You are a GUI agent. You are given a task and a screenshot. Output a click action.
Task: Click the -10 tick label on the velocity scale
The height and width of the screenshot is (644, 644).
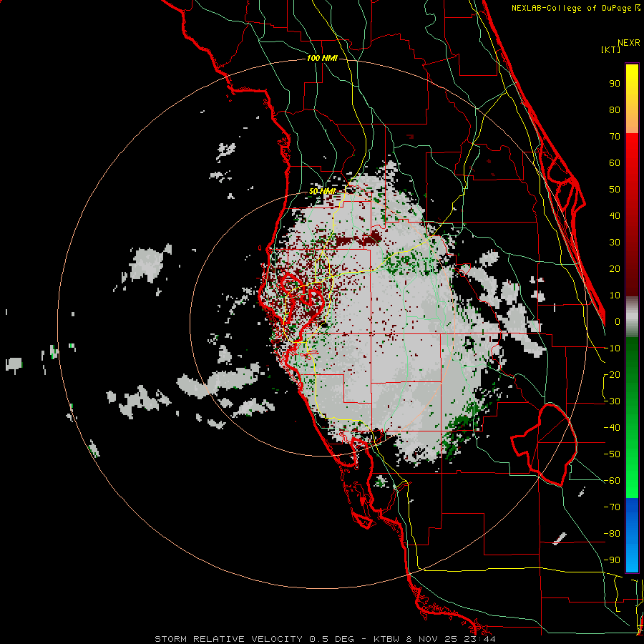tap(612, 348)
